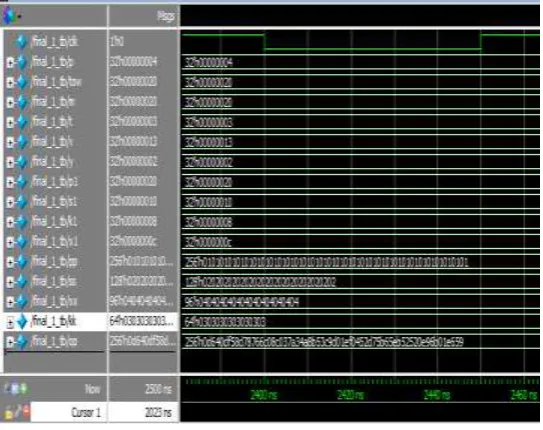
Task: Expand the s1 signal bus
Action: click(10, 202)
